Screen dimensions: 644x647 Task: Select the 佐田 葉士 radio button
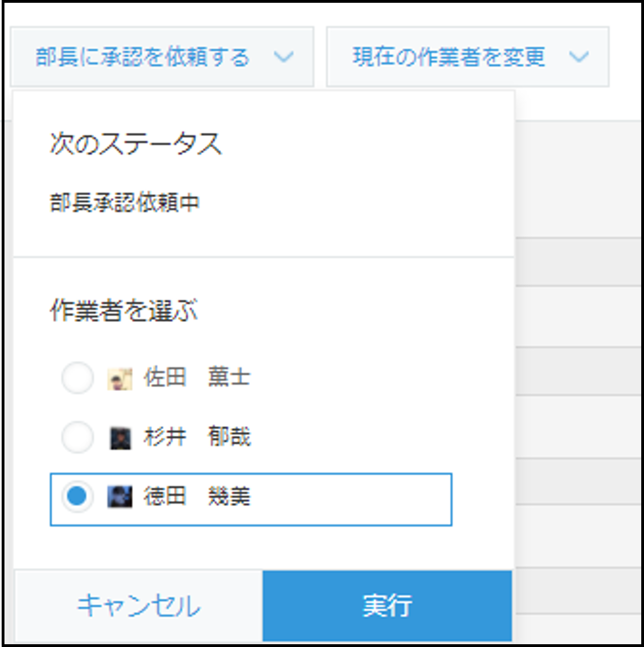(x=77, y=378)
